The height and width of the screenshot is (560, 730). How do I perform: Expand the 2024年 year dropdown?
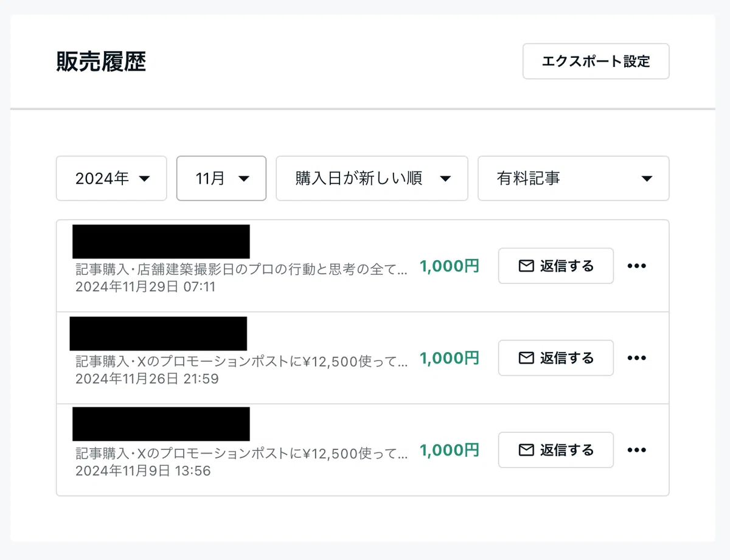(111, 178)
